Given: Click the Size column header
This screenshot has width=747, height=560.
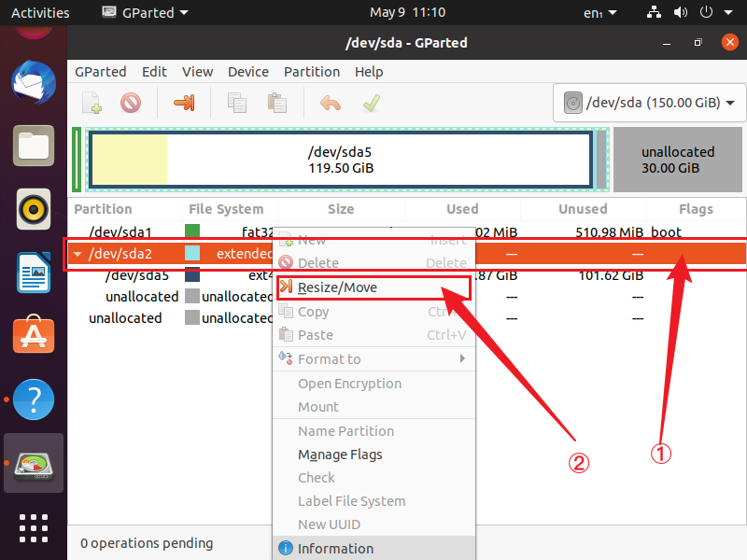Looking at the screenshot, I should click(x=341, y=209).
